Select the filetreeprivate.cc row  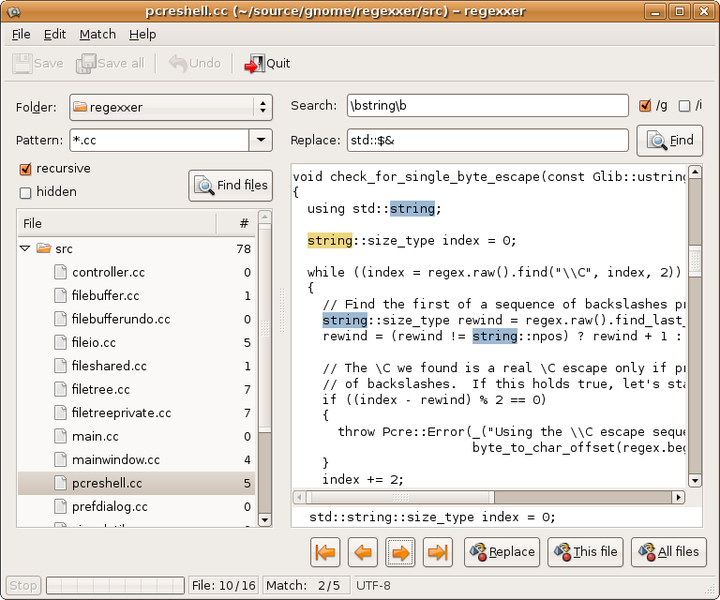point(137,412)
